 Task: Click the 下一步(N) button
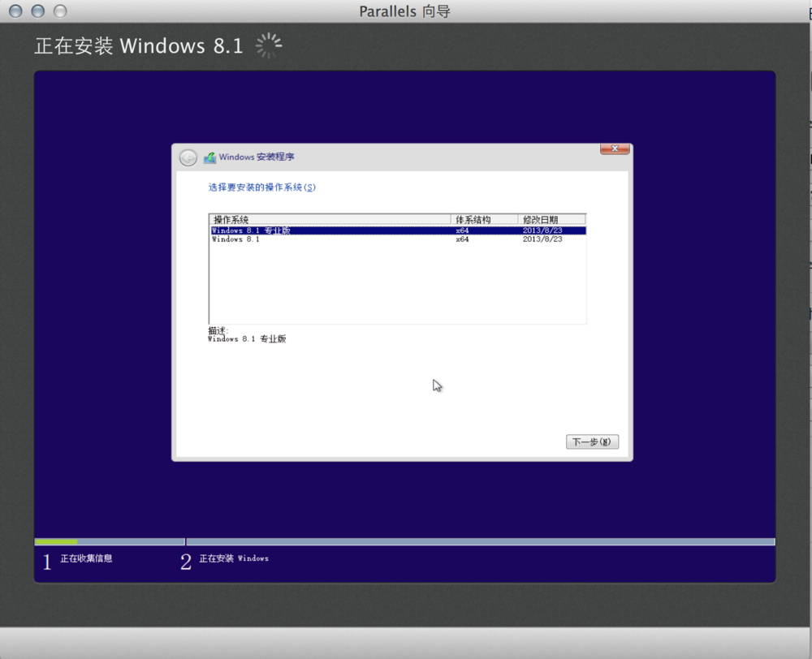coord(592,441)
